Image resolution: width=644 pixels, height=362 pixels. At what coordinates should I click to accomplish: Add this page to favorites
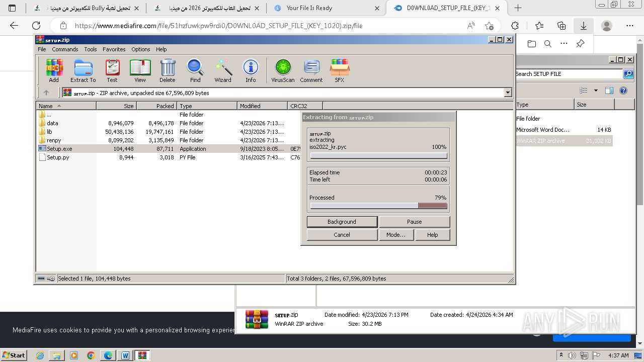[489, 26]
